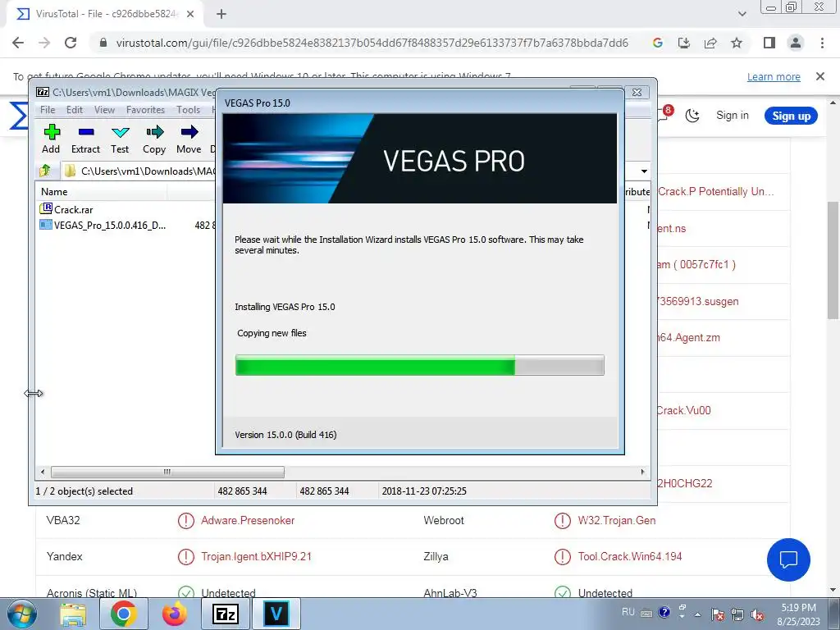Expand the 7-Zip address path dropdown

coord(644,171)
